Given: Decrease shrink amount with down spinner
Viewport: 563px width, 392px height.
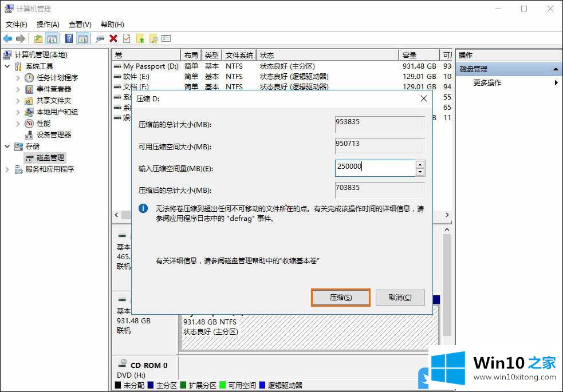Looking at the screenshot, I should [x=420, y=172].
